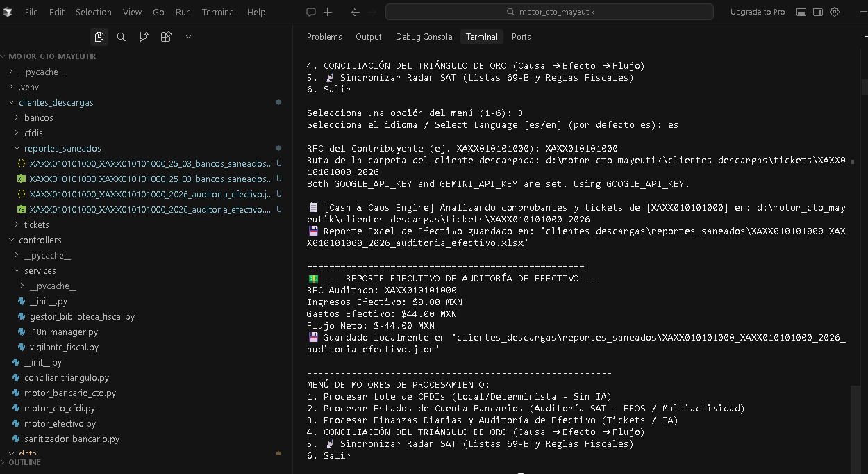Screen dimensions: 868x474
Task: Toggle the side bar layout icon
Action: coord(818,12)
